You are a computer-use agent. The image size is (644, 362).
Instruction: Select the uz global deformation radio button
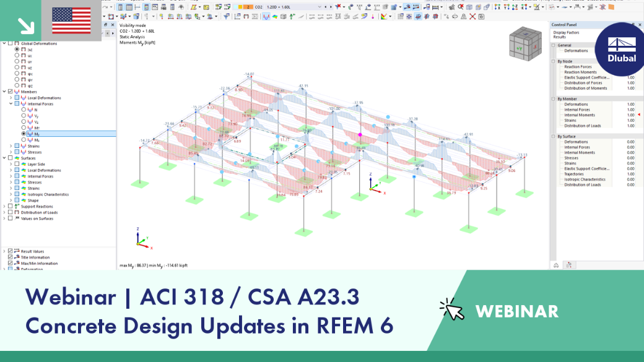click(17, 67)
